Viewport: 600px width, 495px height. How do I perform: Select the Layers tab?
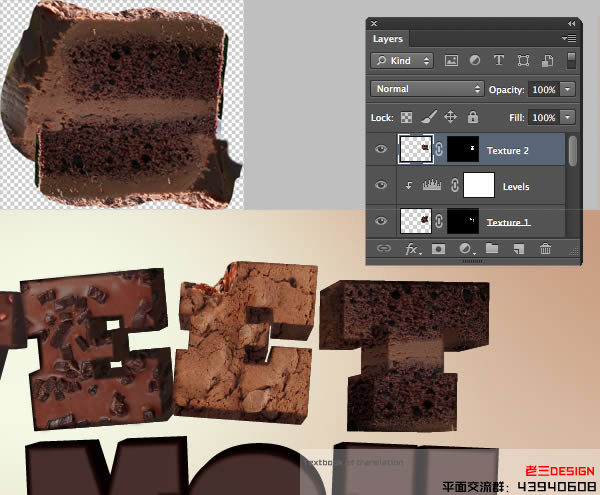point(388,39)
